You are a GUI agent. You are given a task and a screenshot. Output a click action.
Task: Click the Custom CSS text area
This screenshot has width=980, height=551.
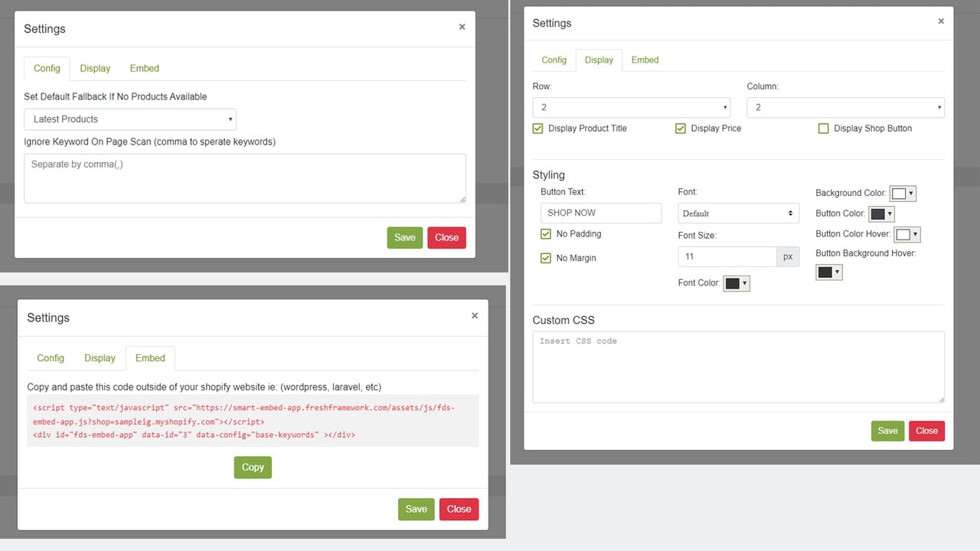[739, 367]
